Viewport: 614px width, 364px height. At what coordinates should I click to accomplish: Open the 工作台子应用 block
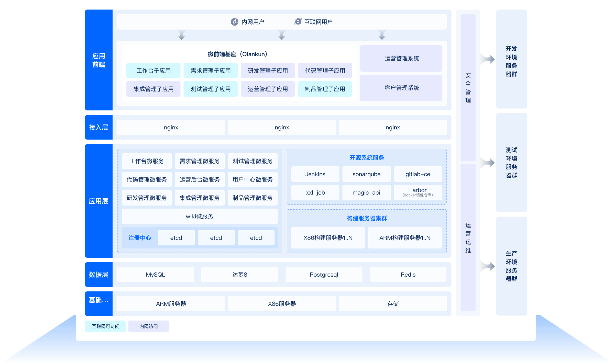tap(153, 71)
